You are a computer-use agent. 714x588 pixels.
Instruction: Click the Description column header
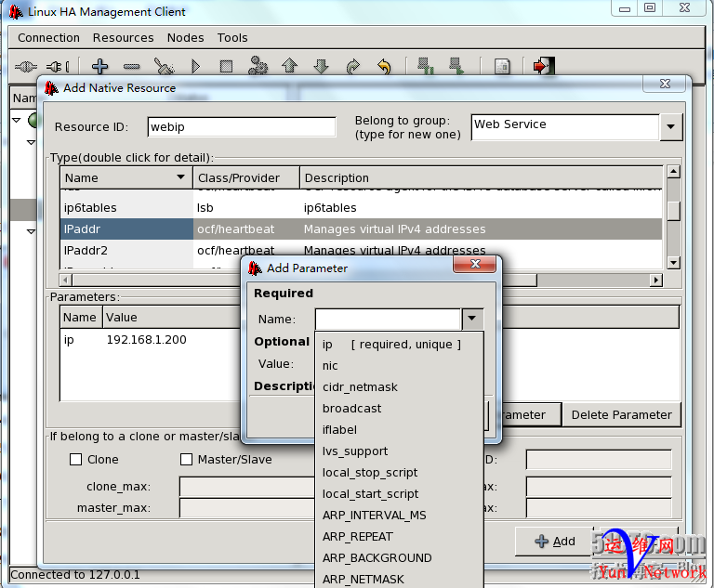coord(482,177)
